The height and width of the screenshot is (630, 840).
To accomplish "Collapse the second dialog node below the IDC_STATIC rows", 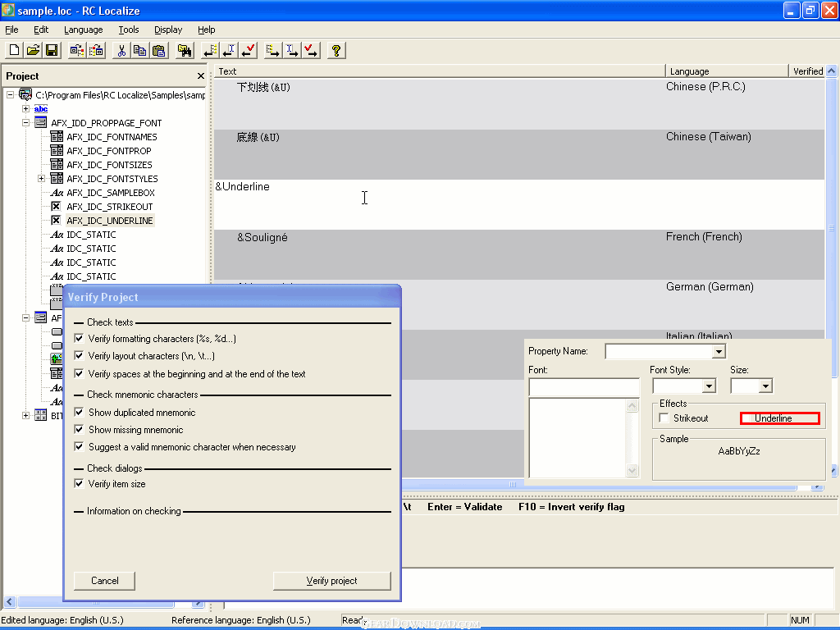I will (25, 317).
